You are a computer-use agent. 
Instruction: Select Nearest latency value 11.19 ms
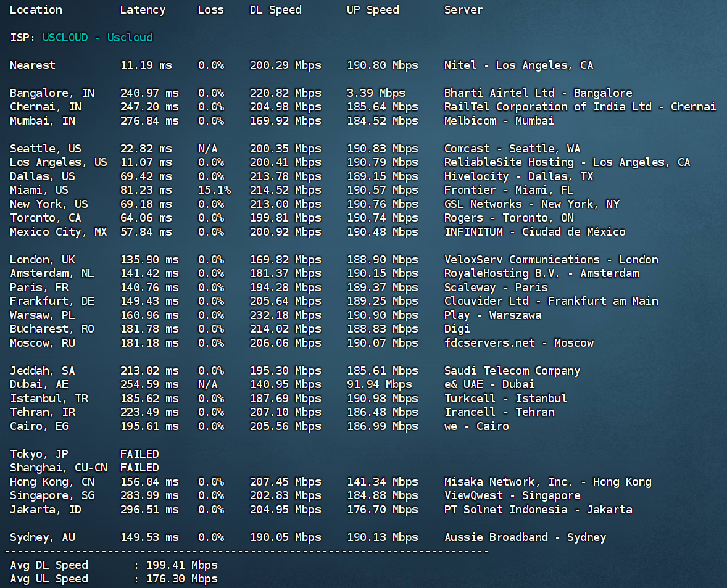click(x=146, y=65)
